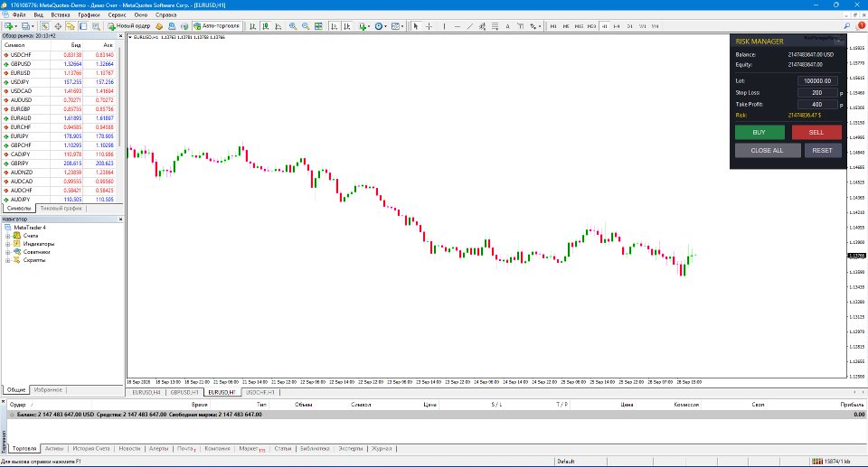Tile chart windows icon
868x467 pixels.
318,26
